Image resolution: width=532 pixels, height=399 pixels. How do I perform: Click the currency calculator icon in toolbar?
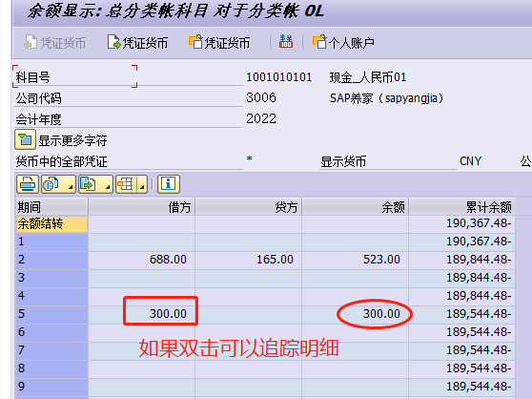point(286,42)
